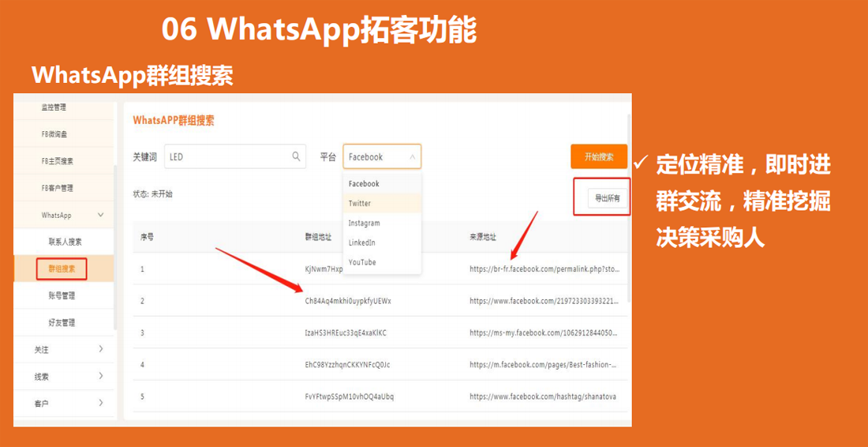Click the 开始搜索 start search button
This screenshot has width=868, height=447.
599,156
